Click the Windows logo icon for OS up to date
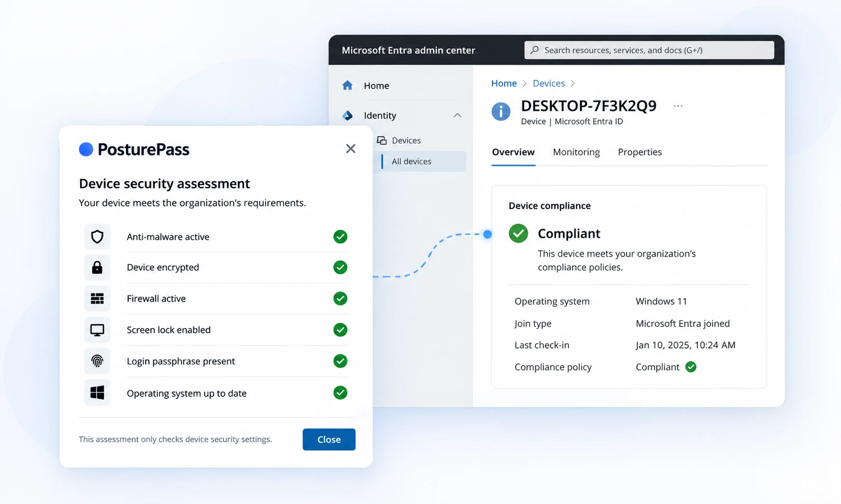Image resolution: width=841 pixels, height=504 pixels. click(x=97, y=392)
